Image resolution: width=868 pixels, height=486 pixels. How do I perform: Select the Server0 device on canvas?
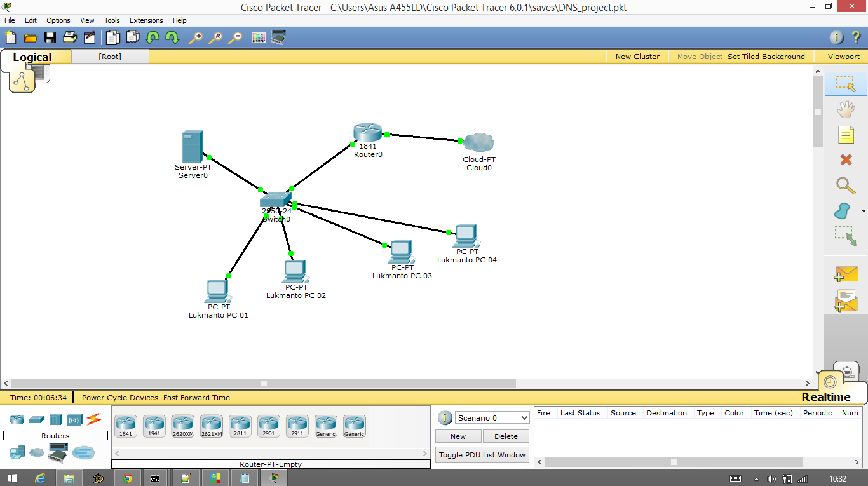[x=193, y=147]
